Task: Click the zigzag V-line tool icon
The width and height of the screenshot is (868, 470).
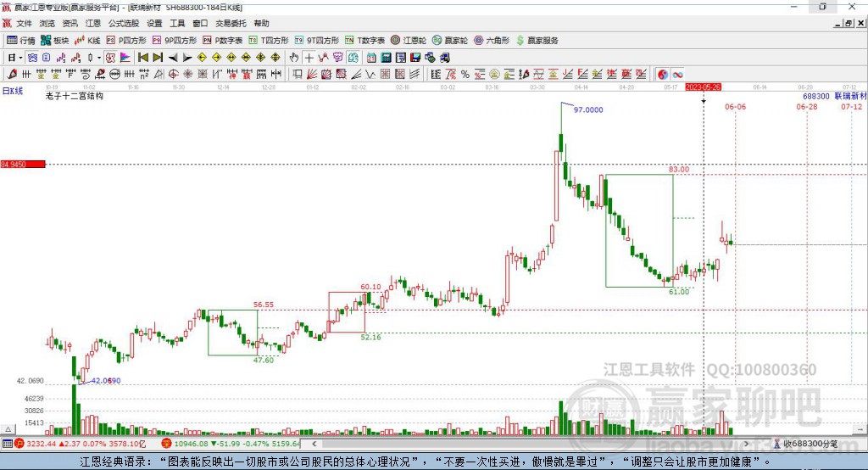Action: (x=370, y=75)
